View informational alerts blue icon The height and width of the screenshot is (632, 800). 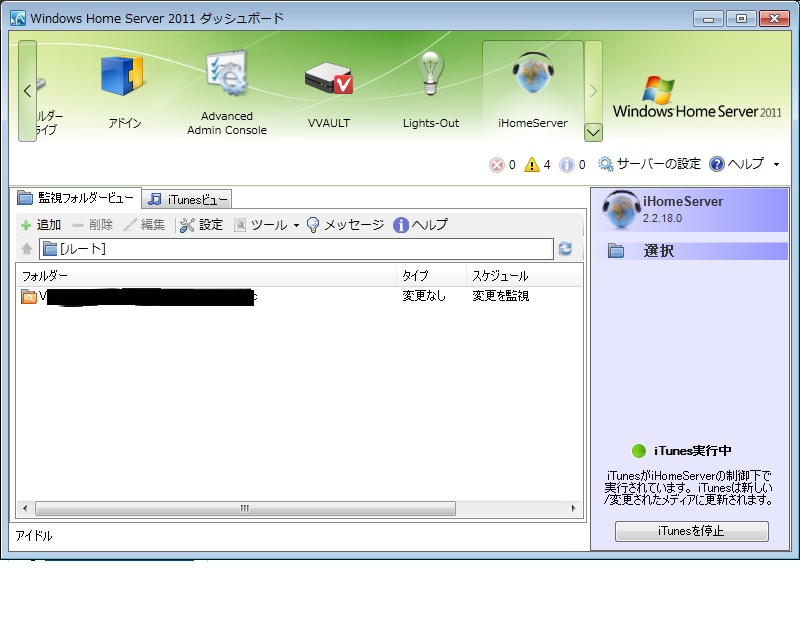567,165
